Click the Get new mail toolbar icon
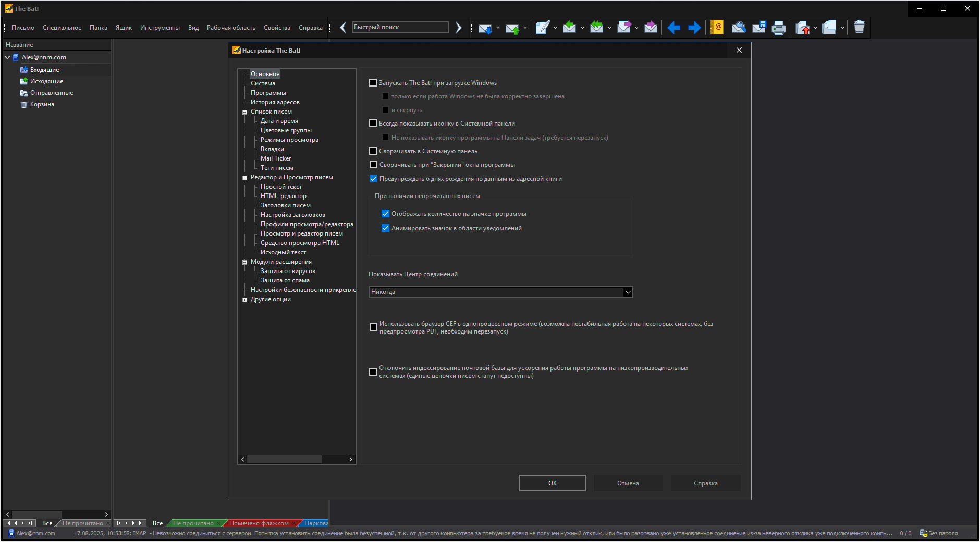 coord(485,28)
